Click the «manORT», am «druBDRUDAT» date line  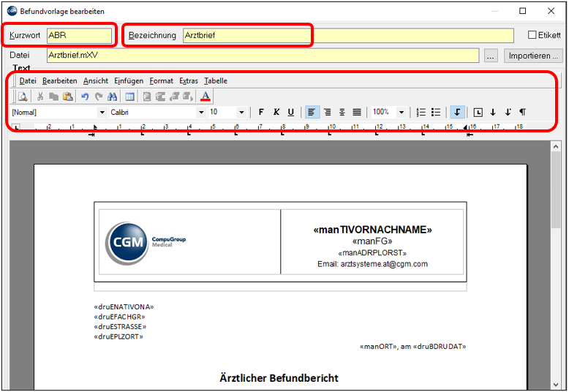pos(413,346)
